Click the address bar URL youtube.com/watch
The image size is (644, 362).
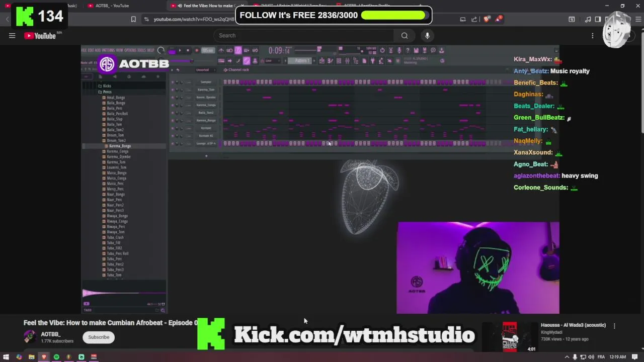click(194, 19)
